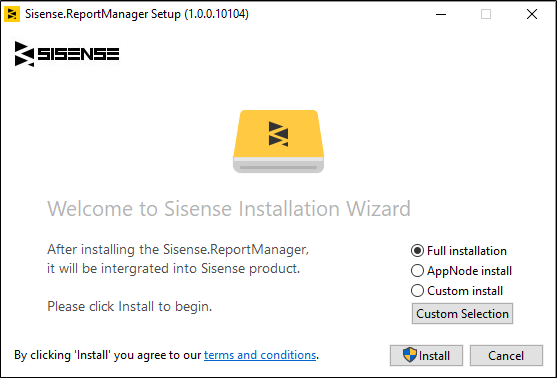Click the 'Welcome to Sisense Installation Wizard' heading
The height and width of the screenshot is (378, 557).
229,209
